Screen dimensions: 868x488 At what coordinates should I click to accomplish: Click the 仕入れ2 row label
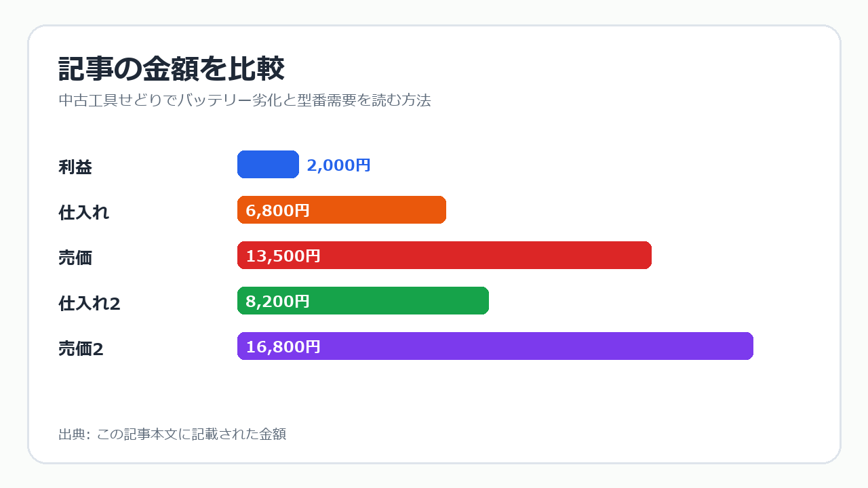[x=90, y=303]
